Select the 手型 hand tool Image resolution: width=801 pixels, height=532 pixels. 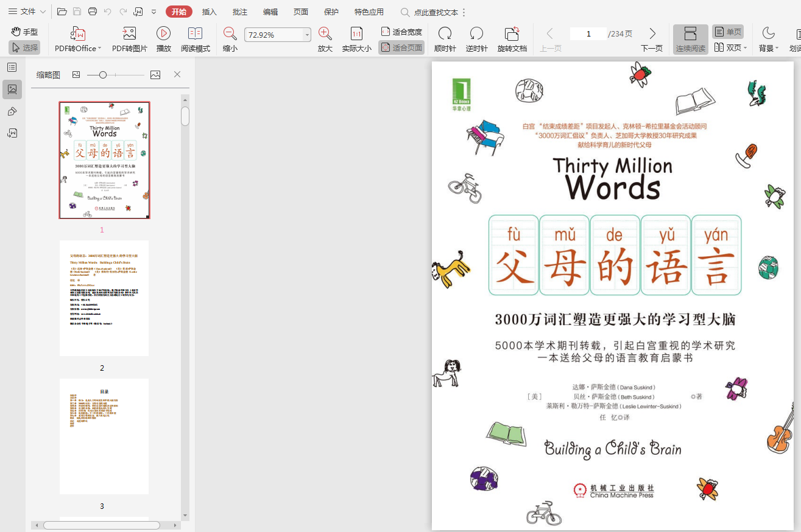point(24,32)
